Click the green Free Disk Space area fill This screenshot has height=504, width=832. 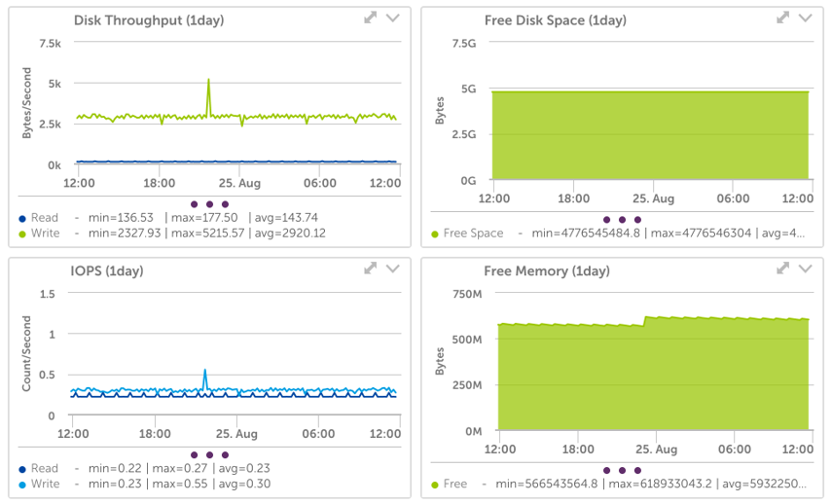650,136
